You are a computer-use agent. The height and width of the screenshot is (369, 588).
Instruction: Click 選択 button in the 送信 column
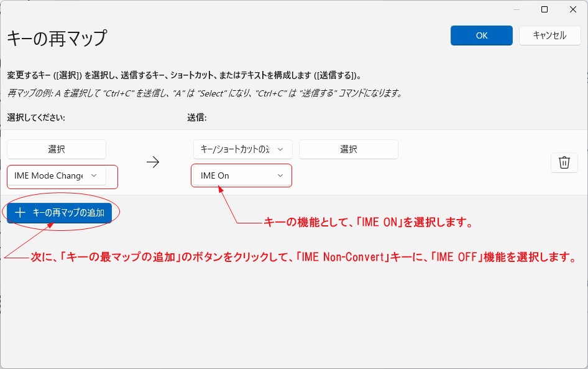point(348,149)
